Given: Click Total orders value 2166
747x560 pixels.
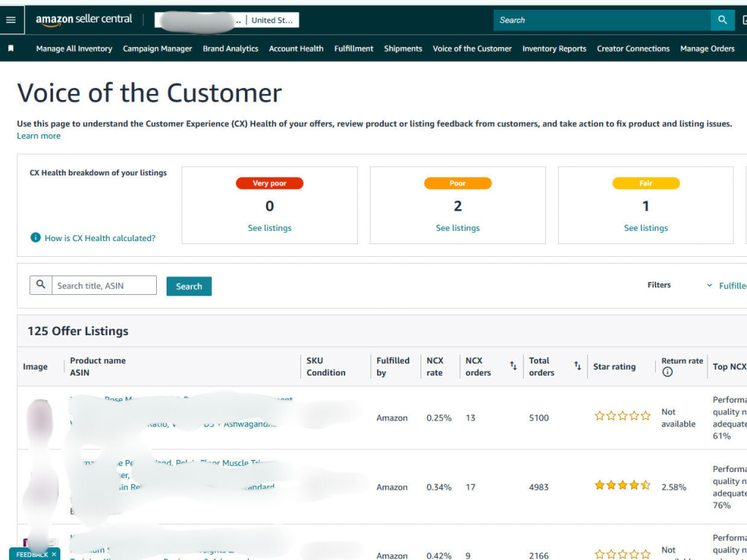Looking at the screenshot, I should pos(539,556).
